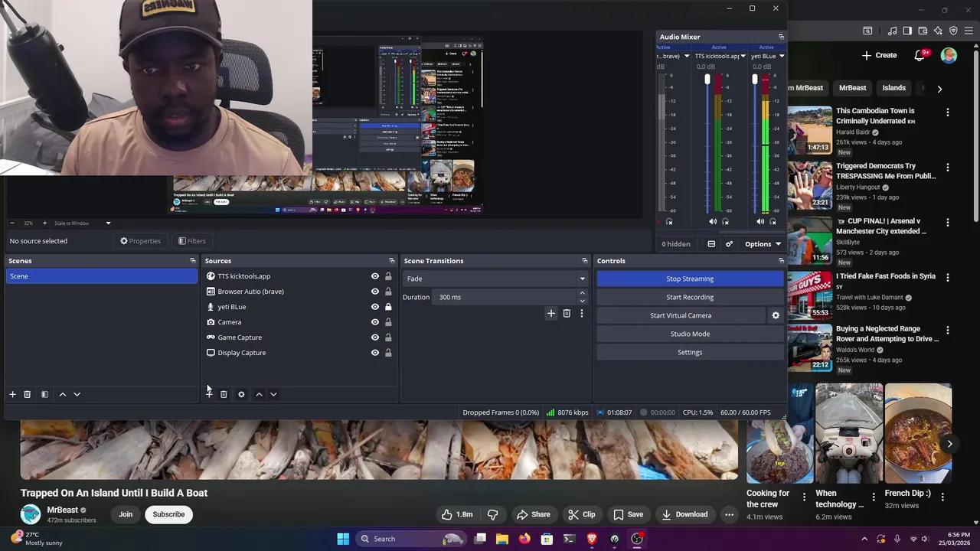Open Brave VPN shield icon
This screenshot has width=980, height=551.
(x=953, y=31)
